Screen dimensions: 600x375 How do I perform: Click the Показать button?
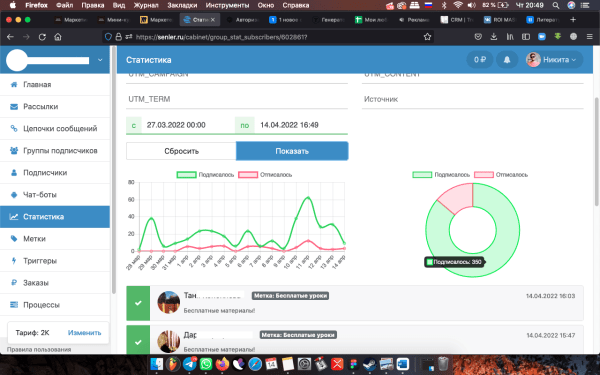292,151
